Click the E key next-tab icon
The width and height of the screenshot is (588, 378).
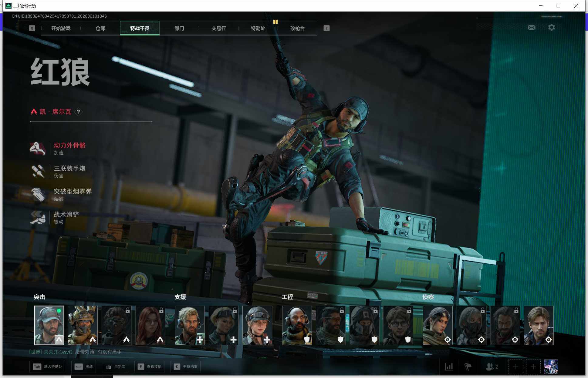(326, 28)
